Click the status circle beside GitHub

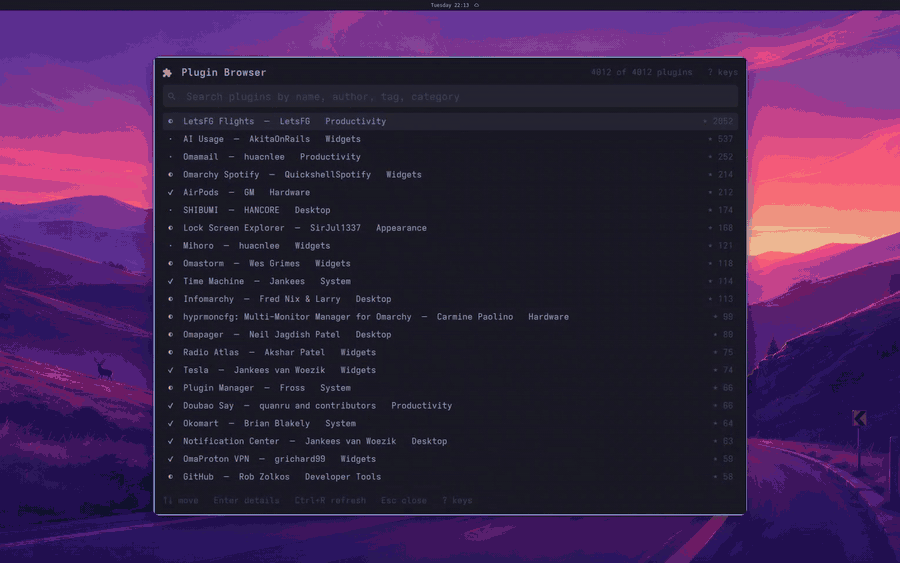tap(170, 477)
